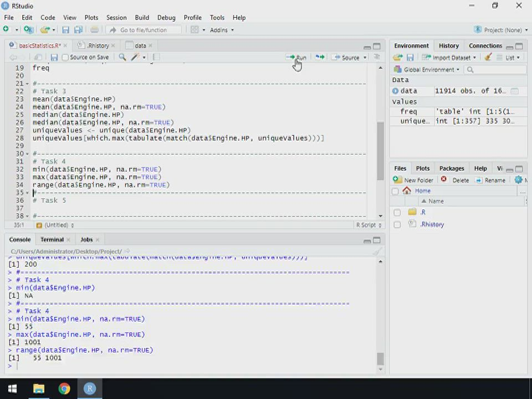Click the Go to file/function field
Viewport: 532px width, 399px height.
tap(143, 30)
